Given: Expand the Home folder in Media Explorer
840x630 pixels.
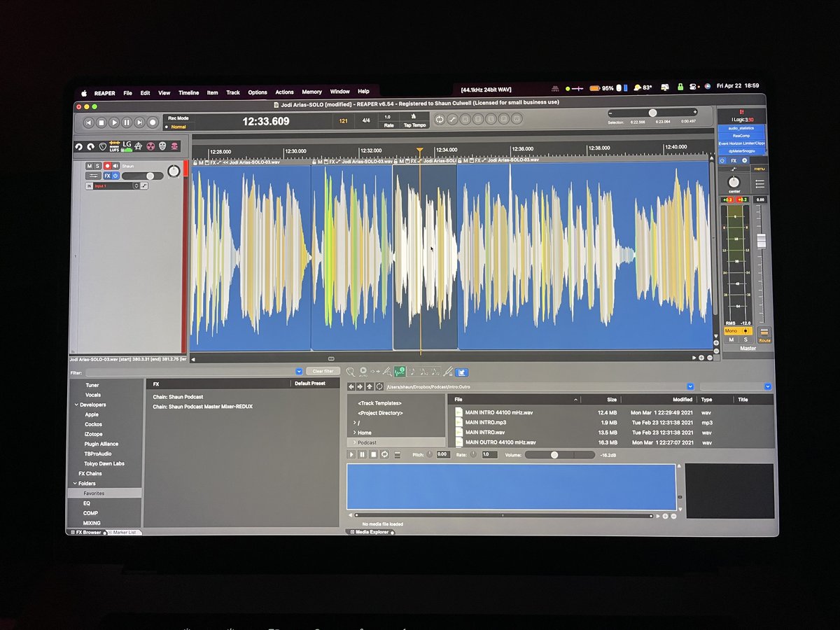Looking at the screenshot, I should coord(355,433).
